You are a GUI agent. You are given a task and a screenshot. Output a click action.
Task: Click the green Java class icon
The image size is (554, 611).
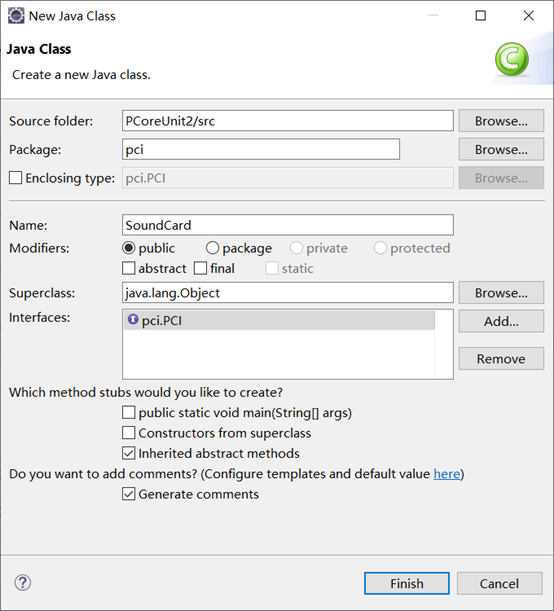[x=512, y=59]
